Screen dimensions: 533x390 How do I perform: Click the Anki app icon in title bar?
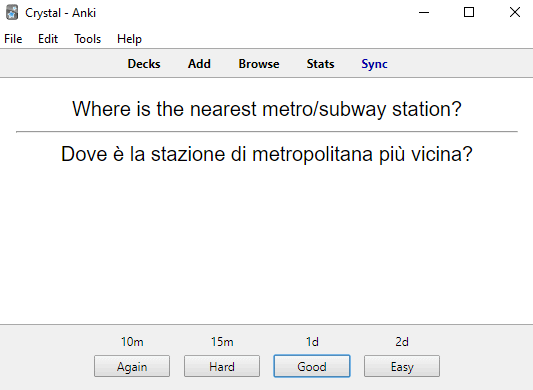pos(12,13)
